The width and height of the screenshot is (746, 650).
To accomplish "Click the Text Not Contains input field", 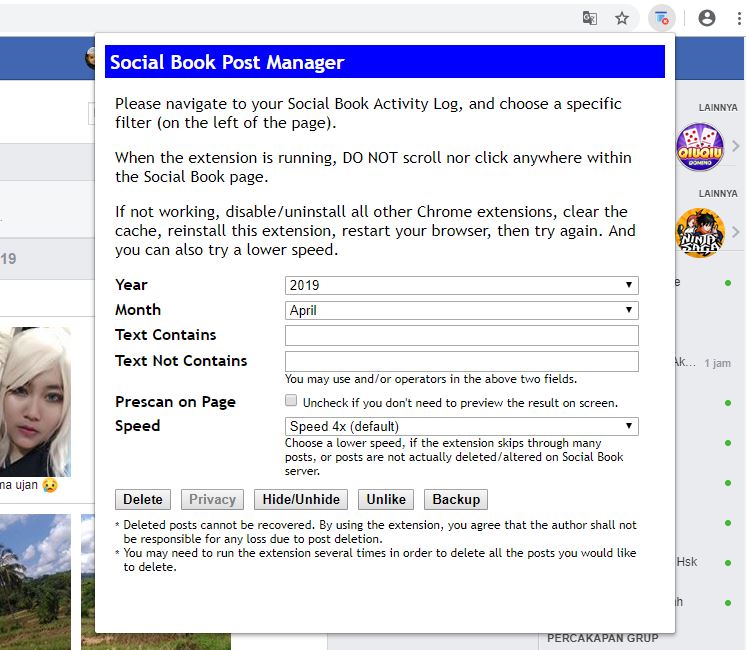I will click(461, 361).
